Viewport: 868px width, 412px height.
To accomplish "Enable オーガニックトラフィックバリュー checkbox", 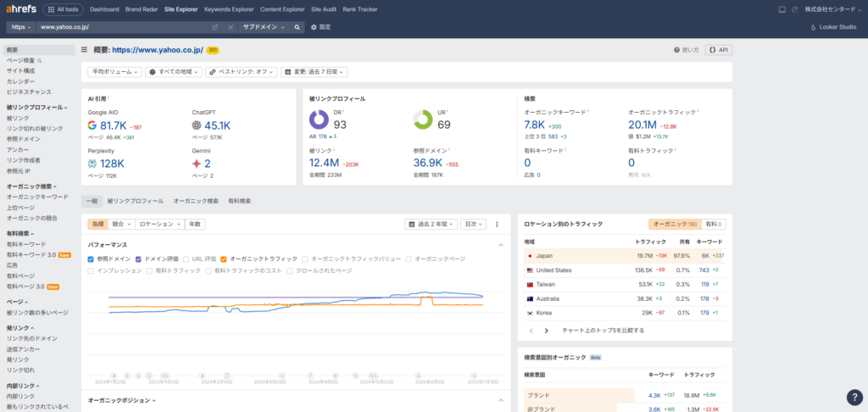I will point(305,259).
